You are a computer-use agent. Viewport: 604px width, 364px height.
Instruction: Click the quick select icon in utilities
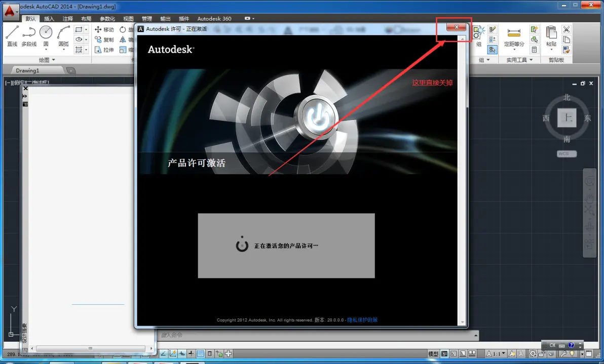(x=534, y=30)
